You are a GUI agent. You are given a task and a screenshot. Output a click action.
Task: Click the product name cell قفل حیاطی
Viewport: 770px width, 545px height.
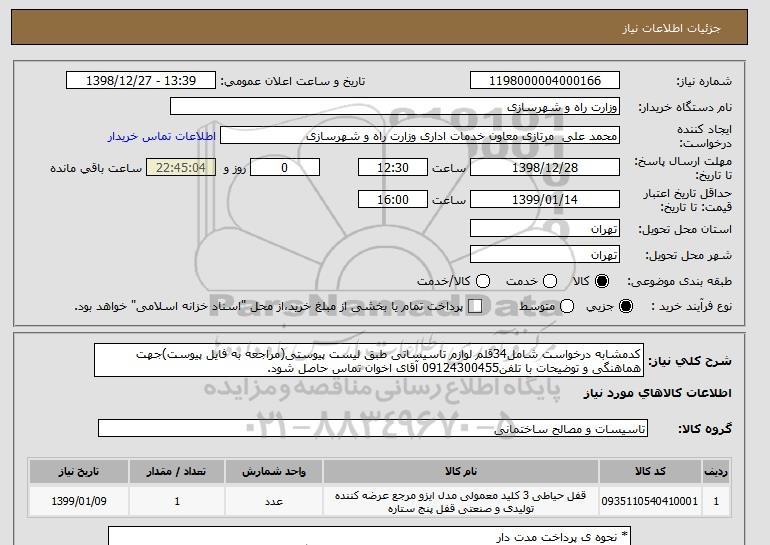(461, 502)
